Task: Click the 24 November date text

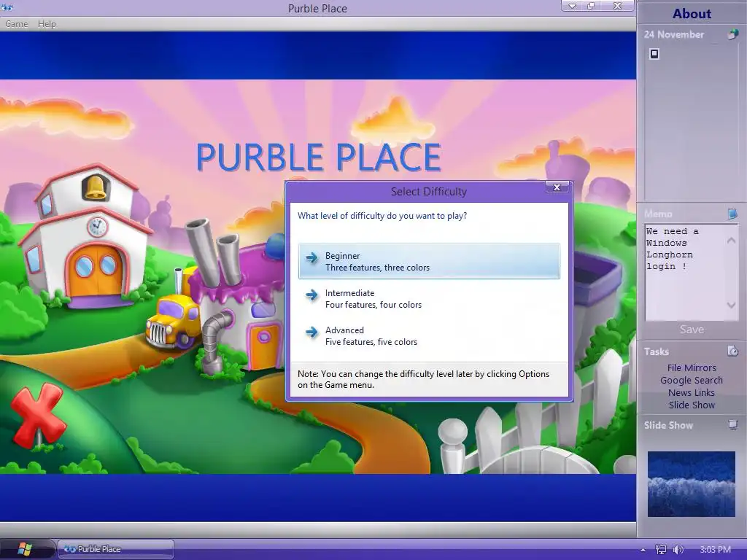Action: (x=673, y=34)
